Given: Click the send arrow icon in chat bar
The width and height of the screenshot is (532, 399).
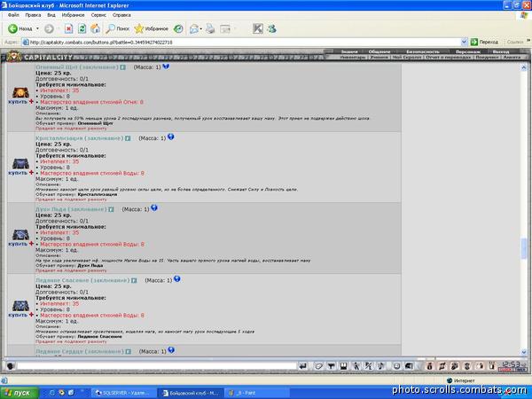Looking at the screenshot, I should click(303, 365).
